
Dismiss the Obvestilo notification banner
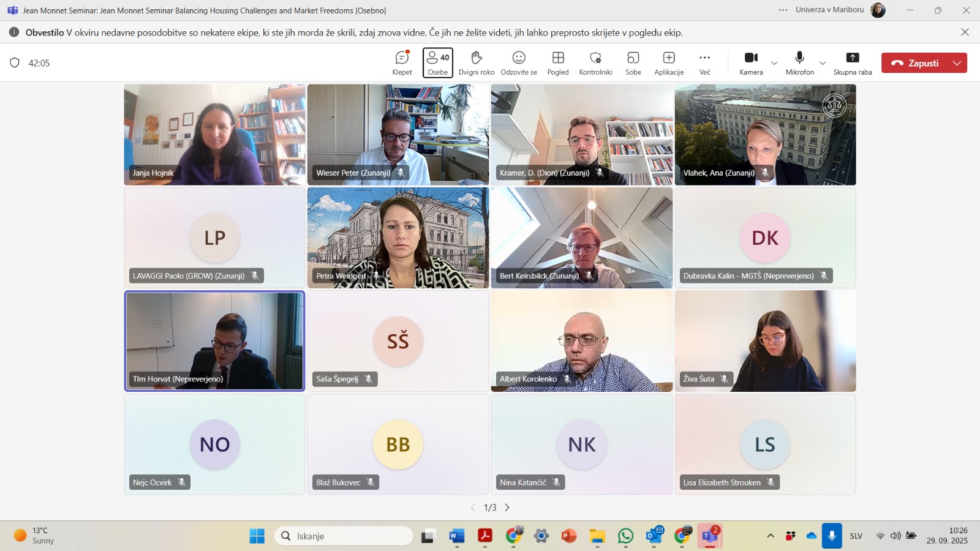[x=965, y=32]
